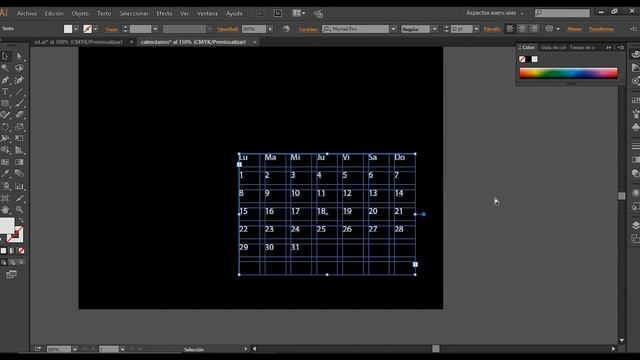Viewport: 640px width, 360px height.
Task: Choose Draw Normal mode
Action: click(4, 262)
